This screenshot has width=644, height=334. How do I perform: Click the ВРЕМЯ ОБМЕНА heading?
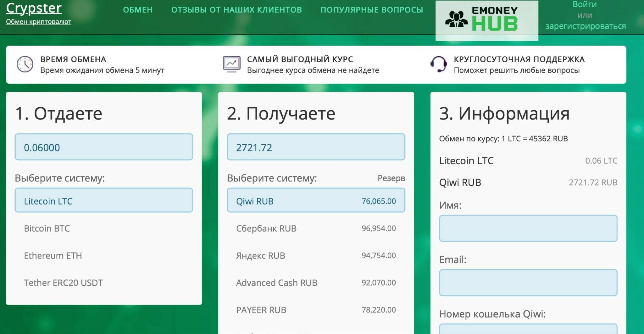(x=73, y=59)
